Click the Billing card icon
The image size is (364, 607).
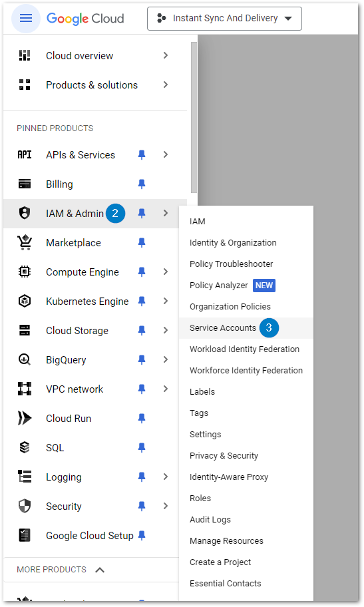[x=25, y=184]
